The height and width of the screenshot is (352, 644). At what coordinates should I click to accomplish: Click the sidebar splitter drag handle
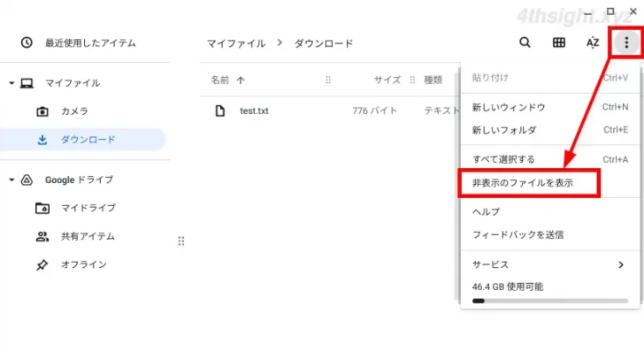click(181, 241)
